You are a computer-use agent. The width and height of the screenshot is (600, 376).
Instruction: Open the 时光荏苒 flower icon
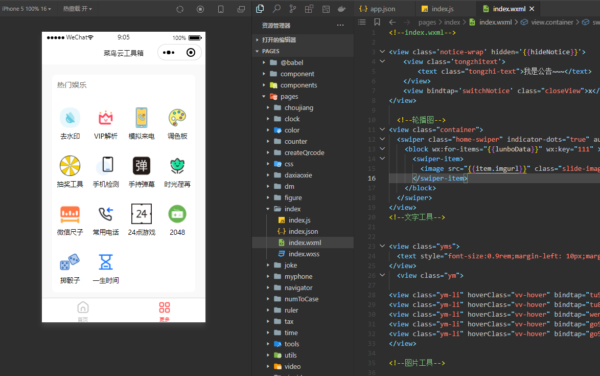click(x=177, y=166)
